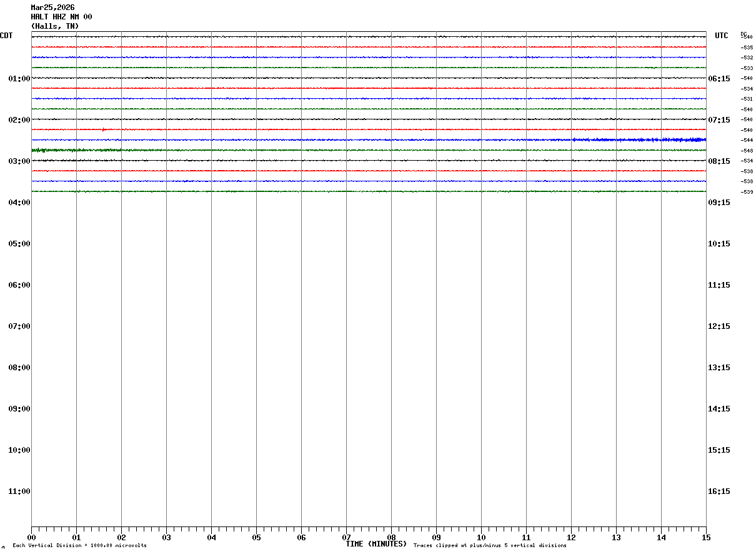
Task: Select the 05:00 CDT time label
Action: (x=19, y=244)
